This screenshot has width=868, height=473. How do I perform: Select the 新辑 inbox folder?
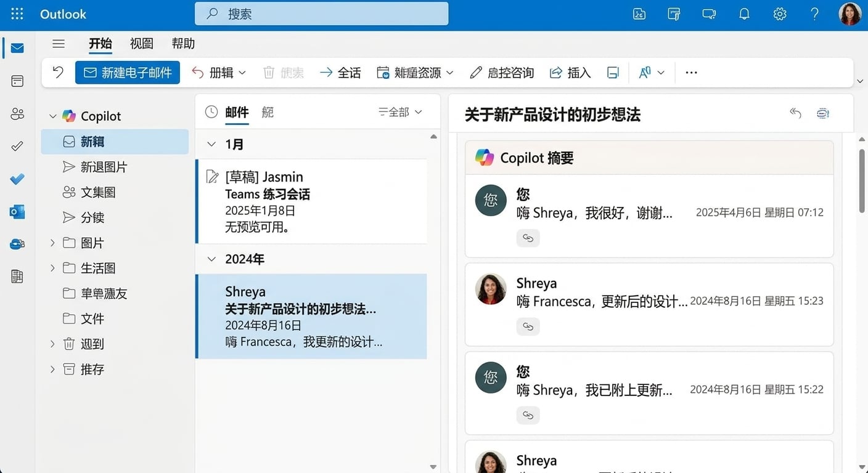click(x=115, y=142)
